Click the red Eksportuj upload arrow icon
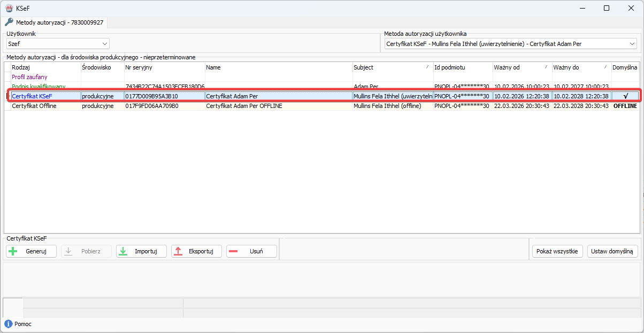 tap(179, 251)
